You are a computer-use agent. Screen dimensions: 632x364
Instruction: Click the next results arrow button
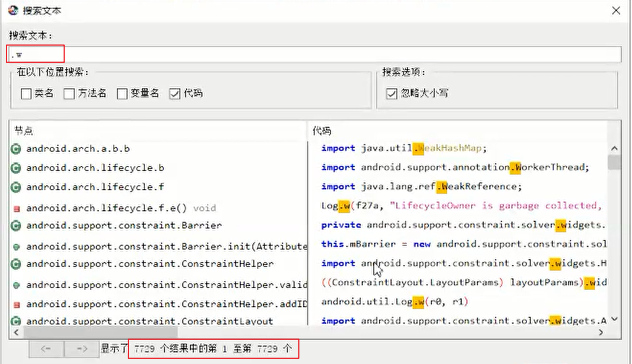(82, 349)
